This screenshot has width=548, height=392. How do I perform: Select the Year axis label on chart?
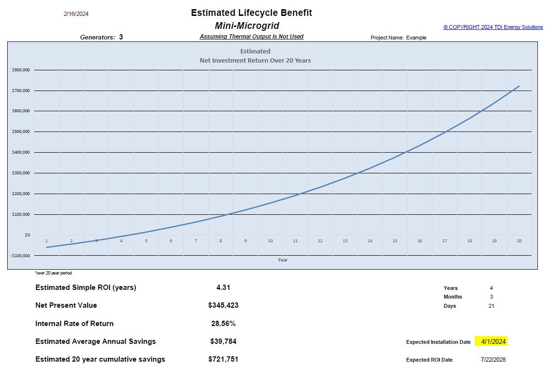[x=282, y=260]
